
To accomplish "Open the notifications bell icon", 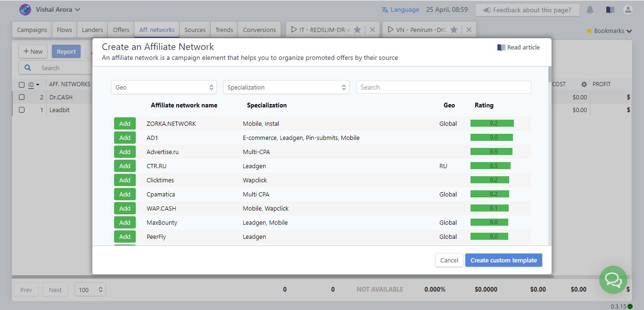I will tap(590, 10).
